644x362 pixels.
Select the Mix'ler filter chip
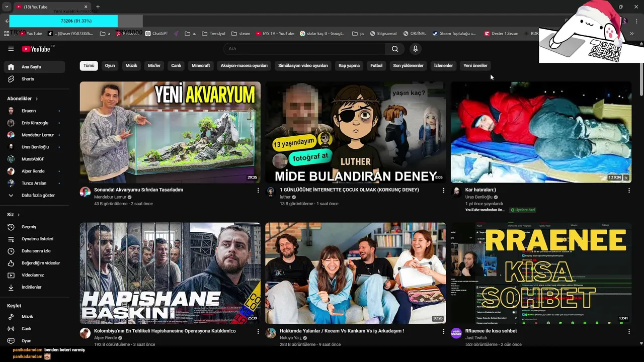(x=154, y=66)
